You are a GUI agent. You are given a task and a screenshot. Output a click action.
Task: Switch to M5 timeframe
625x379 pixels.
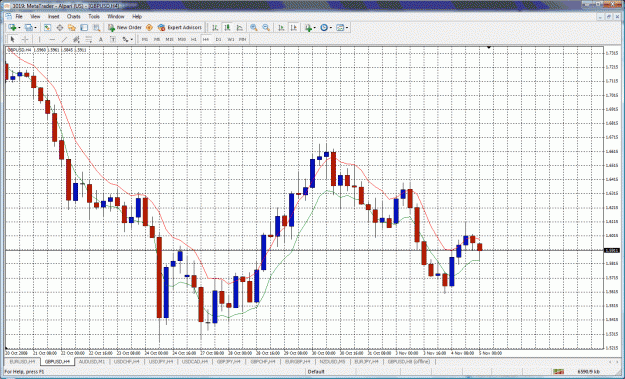157,39
